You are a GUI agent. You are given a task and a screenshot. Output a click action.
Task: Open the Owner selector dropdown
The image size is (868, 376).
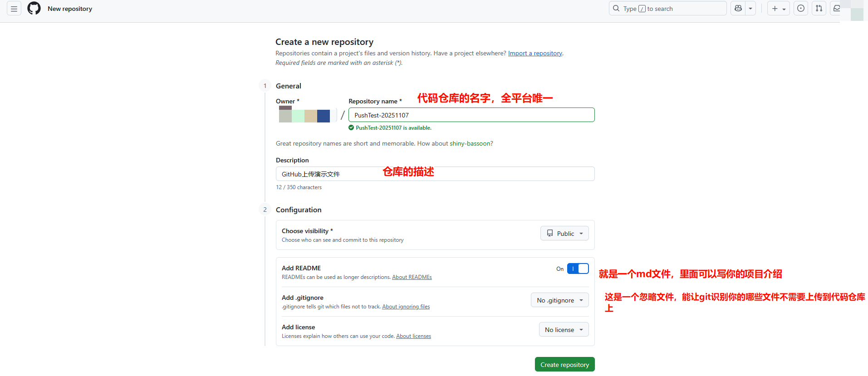tap(306, 115)
